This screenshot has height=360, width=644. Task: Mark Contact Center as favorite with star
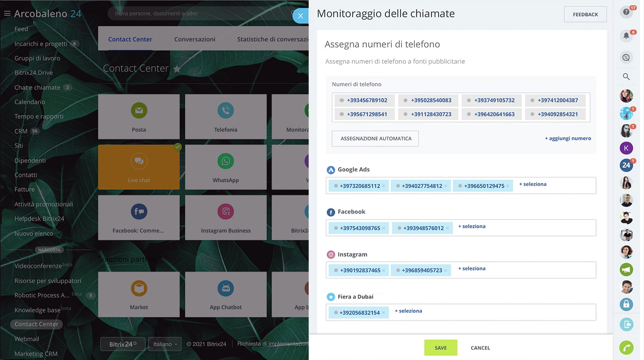(177, 69)
